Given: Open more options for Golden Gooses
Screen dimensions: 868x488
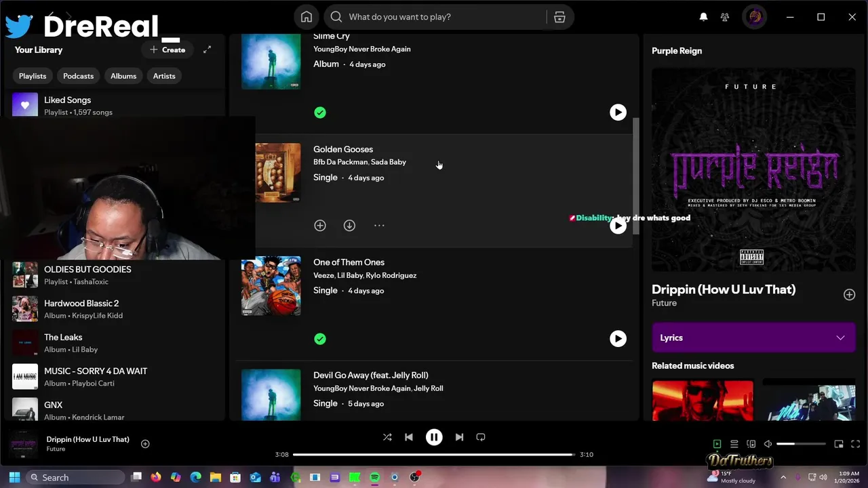Looking at the screenshot, I should (379, 226).
